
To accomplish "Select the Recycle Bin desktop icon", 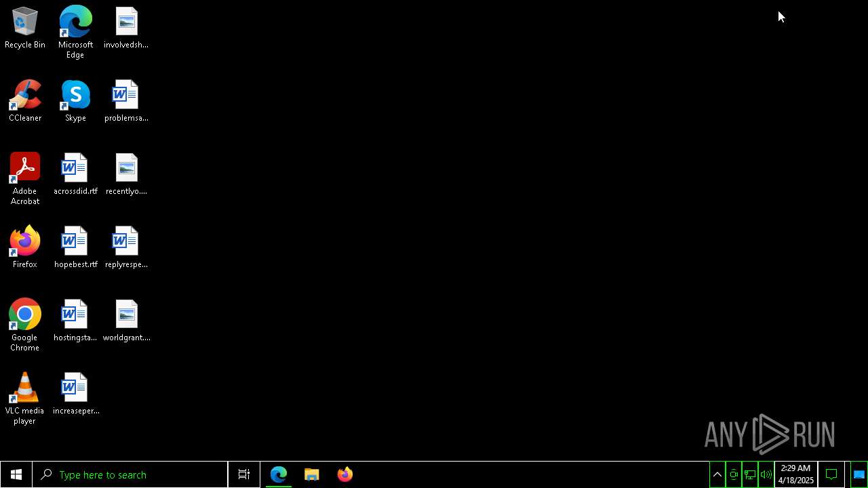I will (x=25, y=28).
